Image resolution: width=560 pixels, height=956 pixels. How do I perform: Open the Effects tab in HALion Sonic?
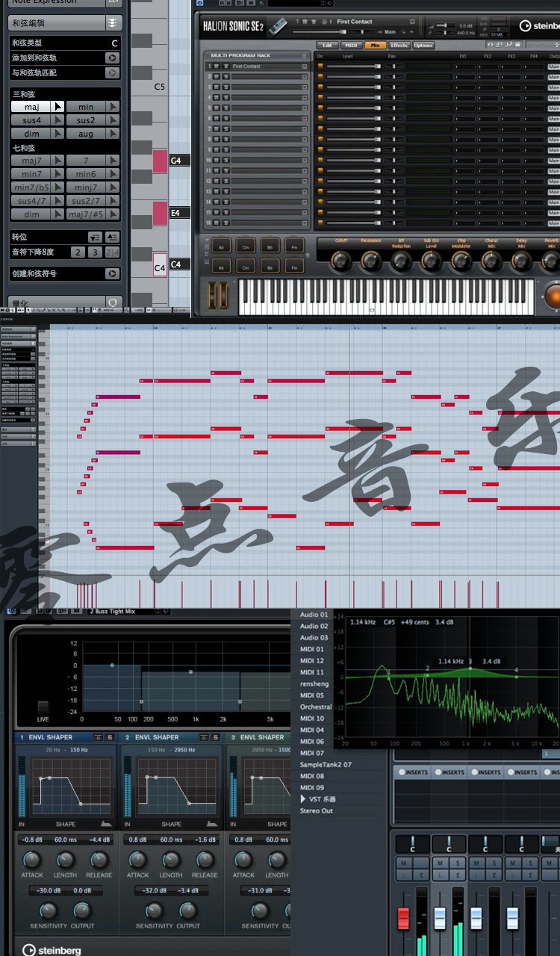[399, 46]
